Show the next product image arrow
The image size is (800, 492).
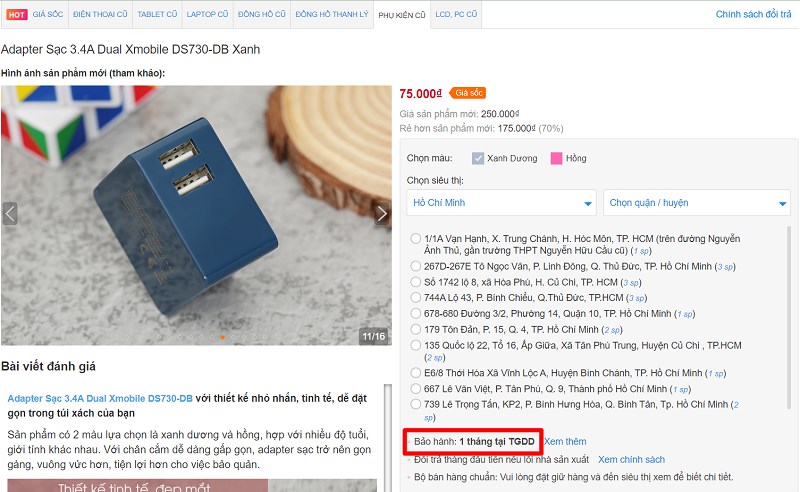click(382, 213)
